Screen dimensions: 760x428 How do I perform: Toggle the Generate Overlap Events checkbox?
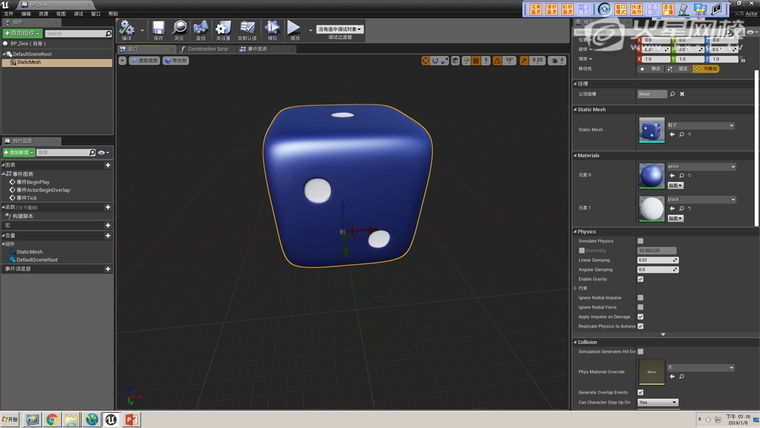pyautogui.click(x=641, y=392)
